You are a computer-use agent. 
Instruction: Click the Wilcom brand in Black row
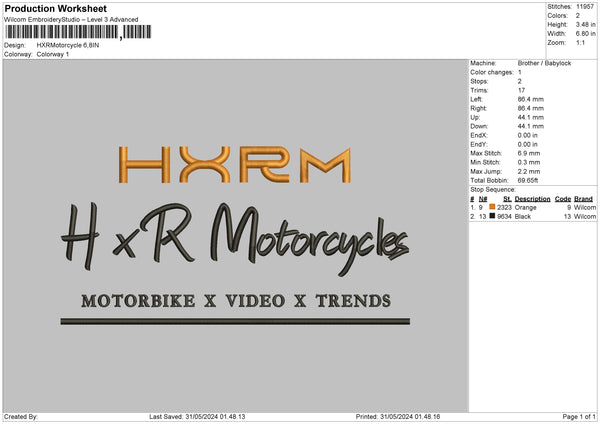pos(585,217)
